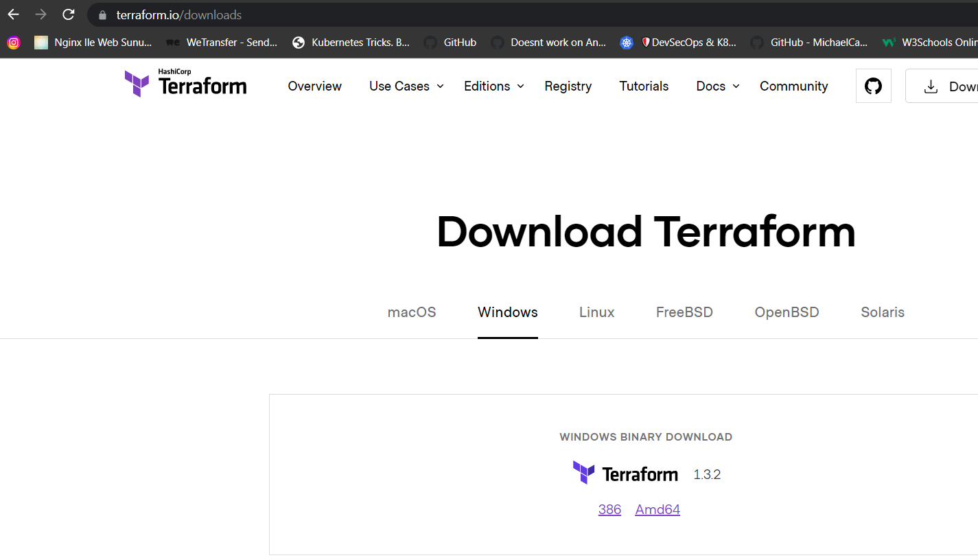978x560 pixels.
Task: Open the Nginx Ile Web Sunu bookmark
Action: 93,43
